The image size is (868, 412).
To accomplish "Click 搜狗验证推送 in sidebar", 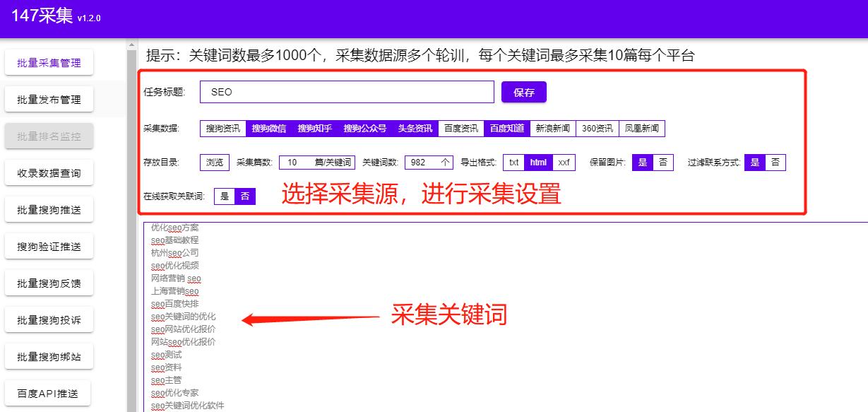I will tap(48, 246).
